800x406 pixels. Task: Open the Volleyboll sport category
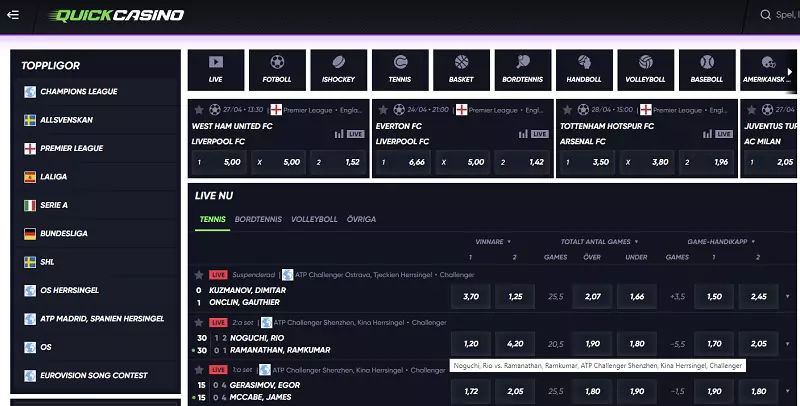pyautogui.click(x=645, y=68)
